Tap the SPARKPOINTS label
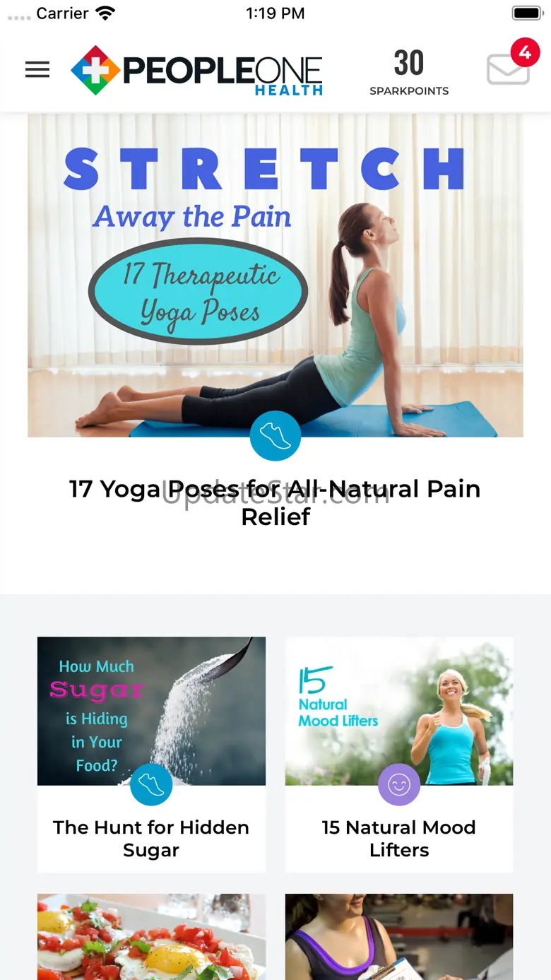 (409, 91)
